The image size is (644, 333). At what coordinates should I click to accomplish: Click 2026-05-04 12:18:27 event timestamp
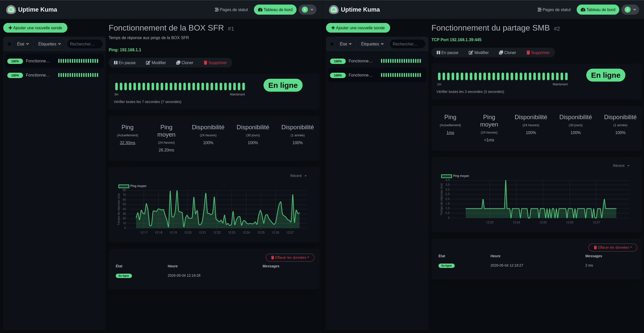point(507,265)
